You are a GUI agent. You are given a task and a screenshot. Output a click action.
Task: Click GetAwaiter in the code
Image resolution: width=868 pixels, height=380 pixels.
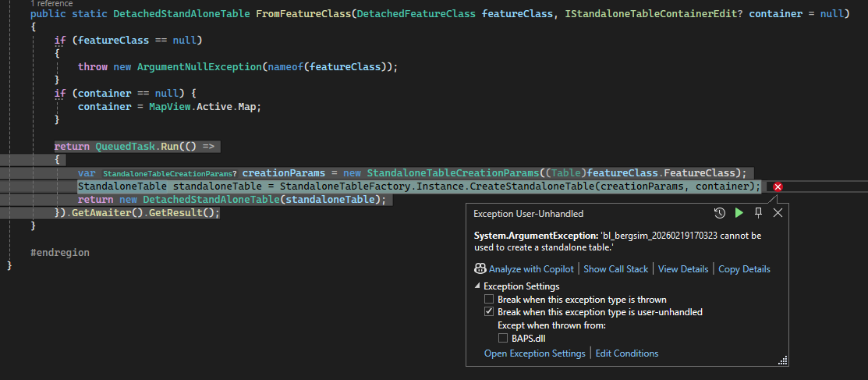(101, 213)
